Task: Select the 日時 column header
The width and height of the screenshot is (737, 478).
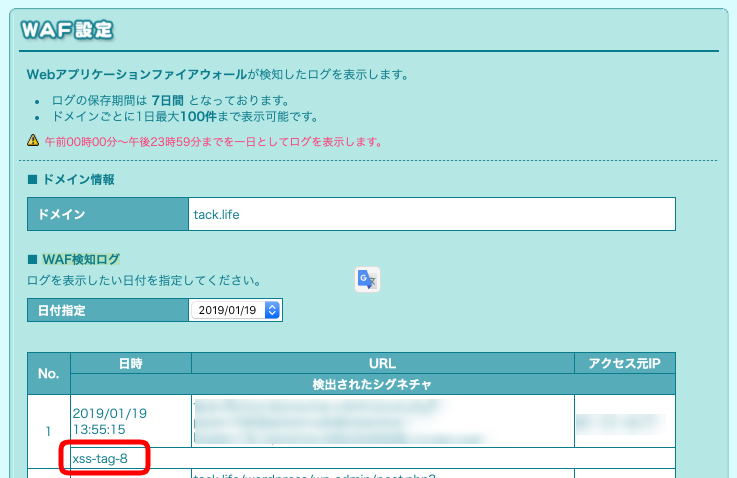Action: pos(131,362)
